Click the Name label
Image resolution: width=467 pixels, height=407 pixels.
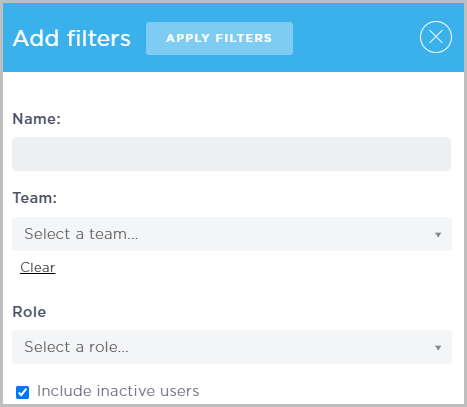[37, 119]
